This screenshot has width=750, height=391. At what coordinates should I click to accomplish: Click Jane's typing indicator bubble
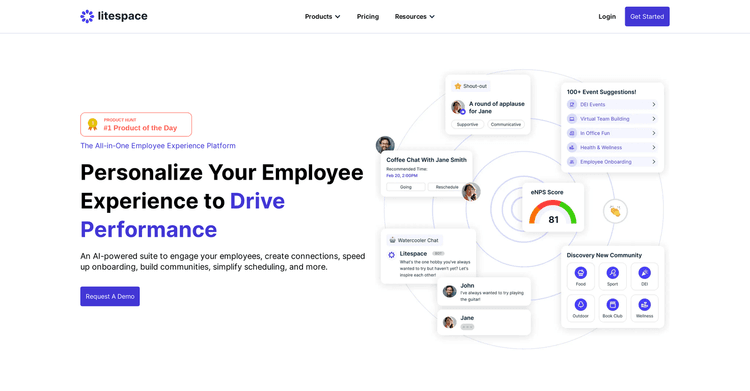pyautogui.click(x=467, y=327)
